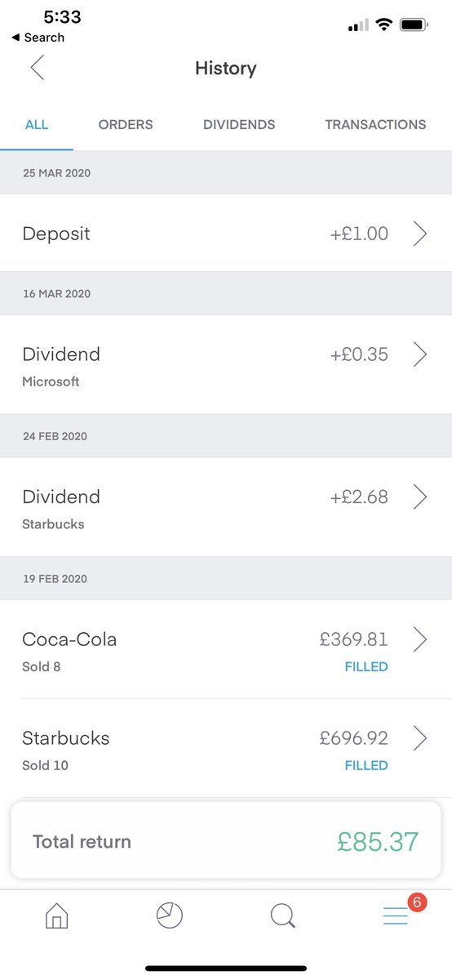Image resolution: width=452 pixels, height=980 pixels.
Task: Open the menu icon with notification badge
Action: tap(396, 916)
